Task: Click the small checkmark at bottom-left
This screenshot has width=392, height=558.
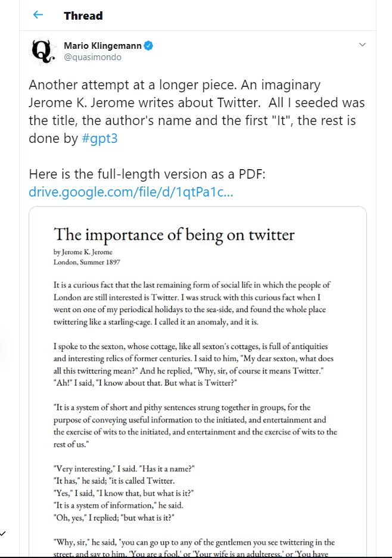Action: [4, 533]
